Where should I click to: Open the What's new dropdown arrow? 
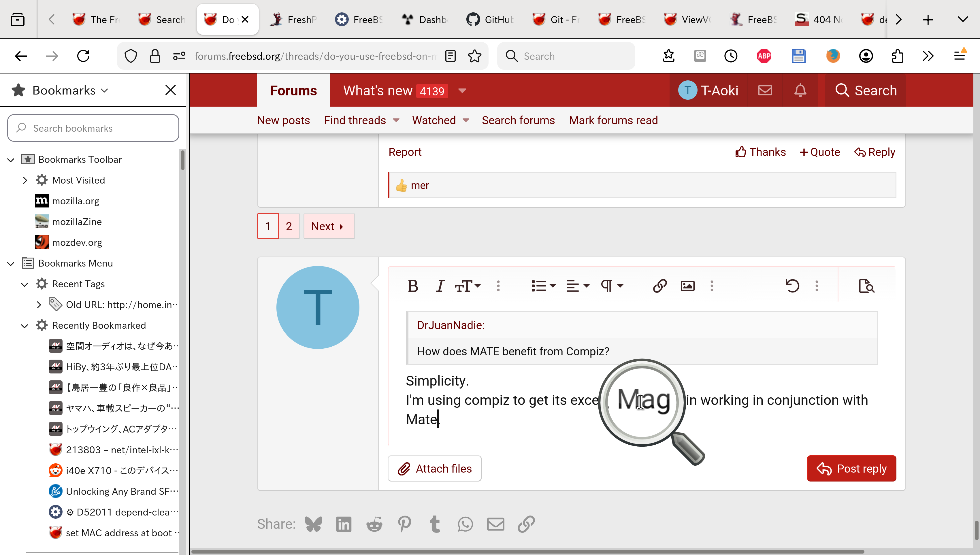(462, 91)
